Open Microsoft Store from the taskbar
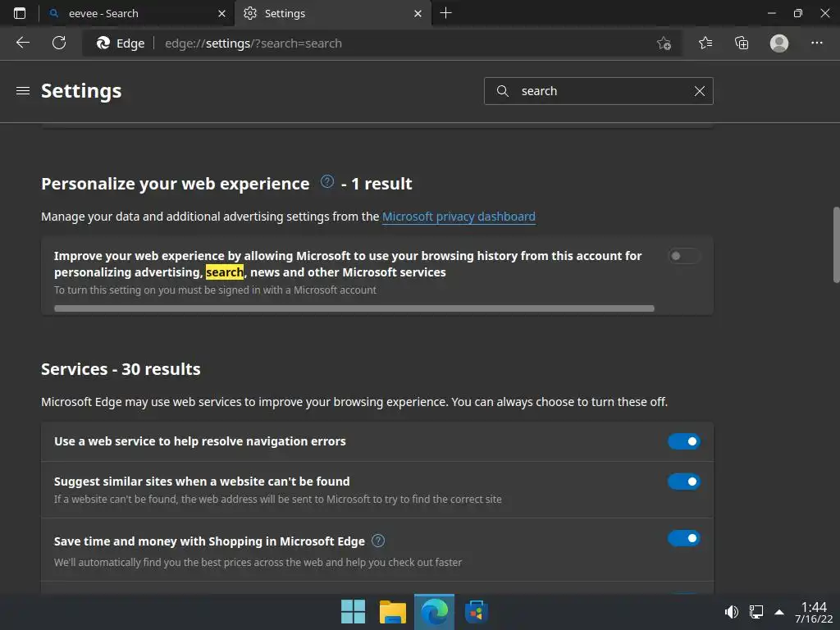 [477, 612]
